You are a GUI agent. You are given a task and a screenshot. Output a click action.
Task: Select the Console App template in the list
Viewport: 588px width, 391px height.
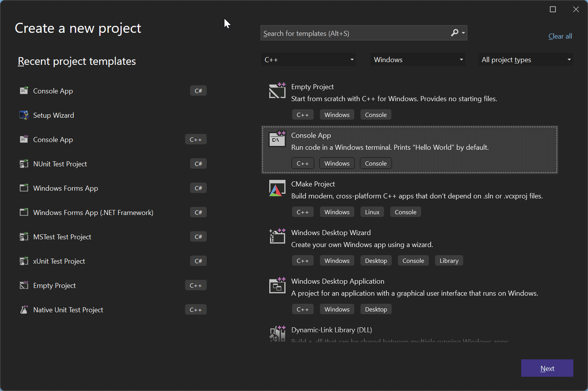click(x=410, y=149)
